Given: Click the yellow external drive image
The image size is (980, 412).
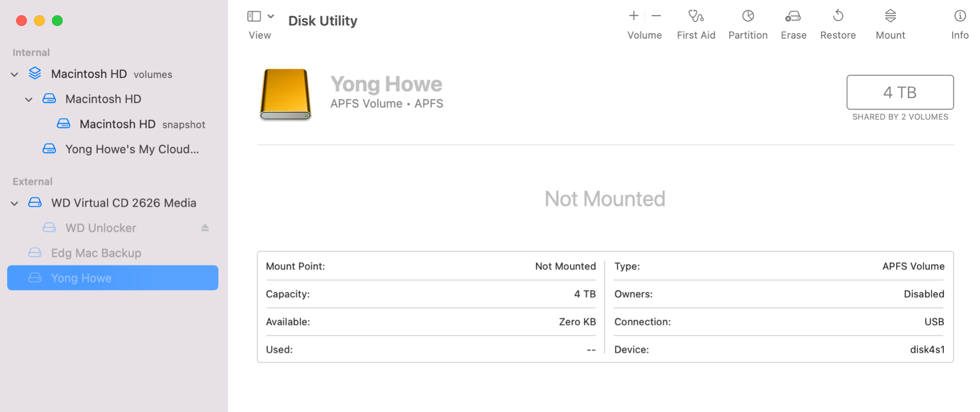Looking at the screenshot, I should 285,94.
